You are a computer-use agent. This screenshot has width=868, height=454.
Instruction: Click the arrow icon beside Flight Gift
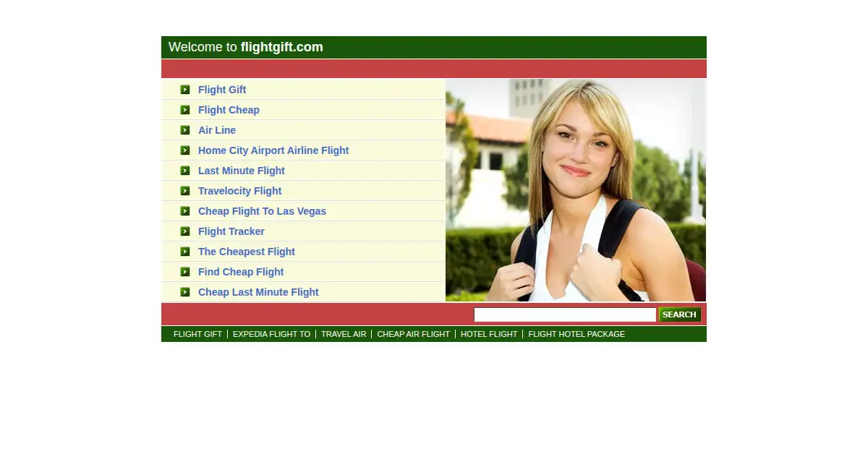click(x=185, y=90)
